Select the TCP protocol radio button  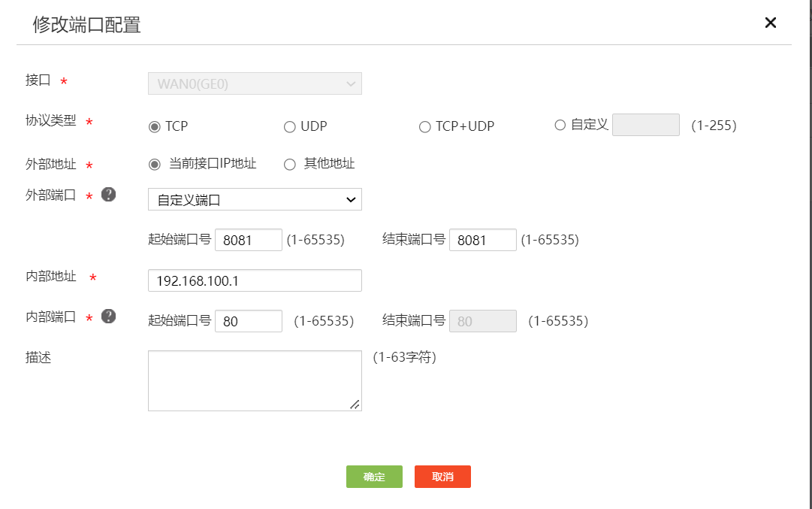pos(155,127)
